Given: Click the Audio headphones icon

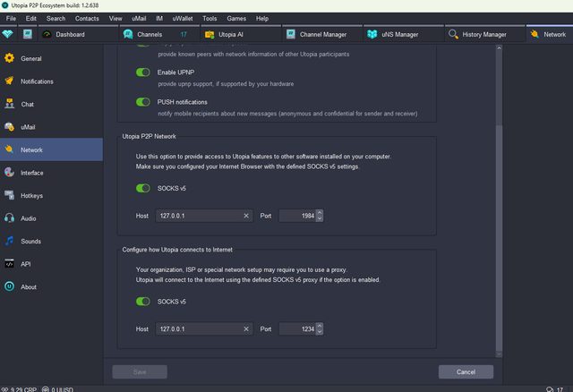Looking at the screenshot, I should 10,218.
